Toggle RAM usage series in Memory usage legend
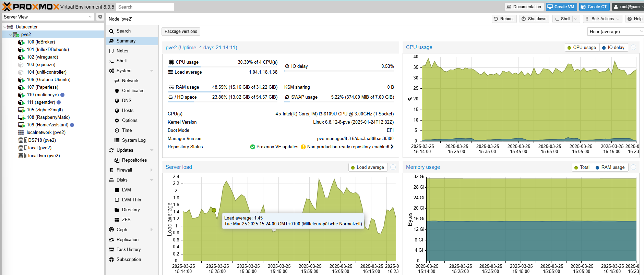Screen dimensions: 644x275 tap(610, 167)
